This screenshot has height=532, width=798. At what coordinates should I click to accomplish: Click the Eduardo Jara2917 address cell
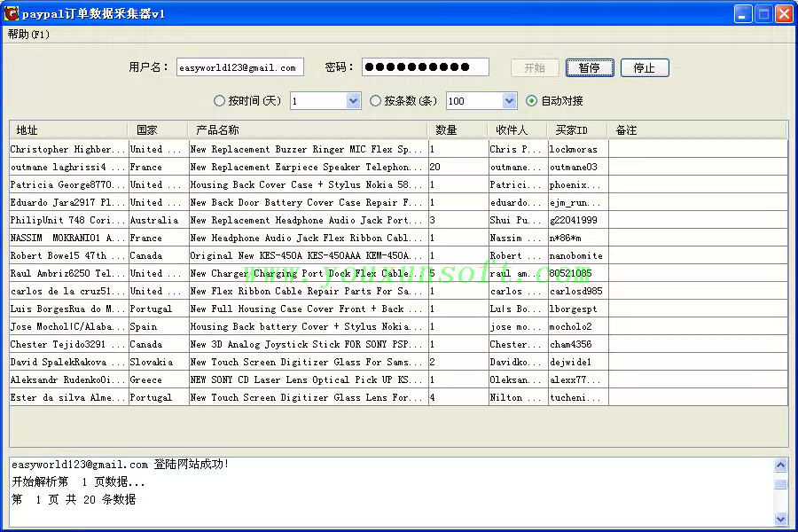68,203
